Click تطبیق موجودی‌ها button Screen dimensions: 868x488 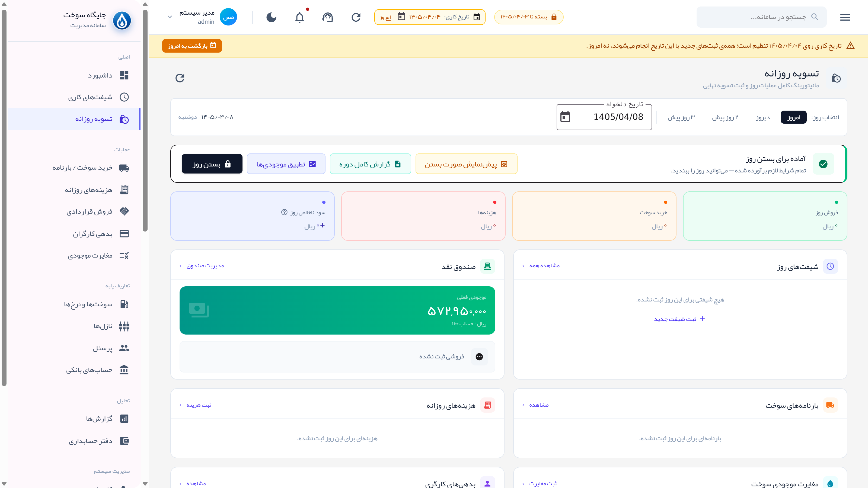point(286,164)
